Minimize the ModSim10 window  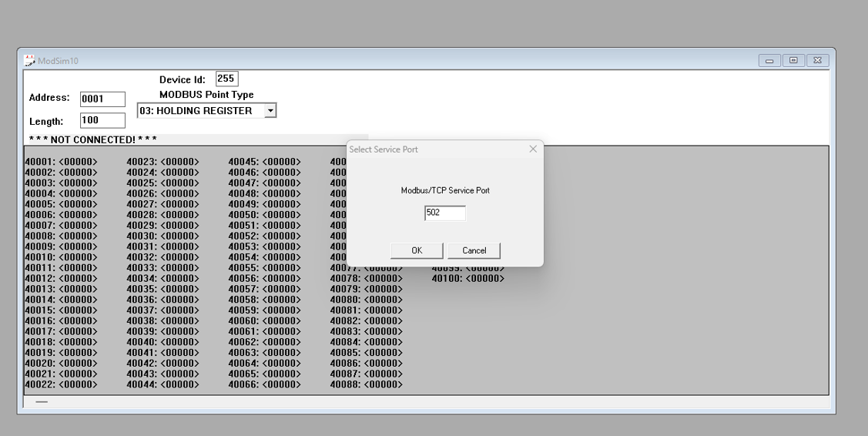pyautogui.click(x=769, y=60)
